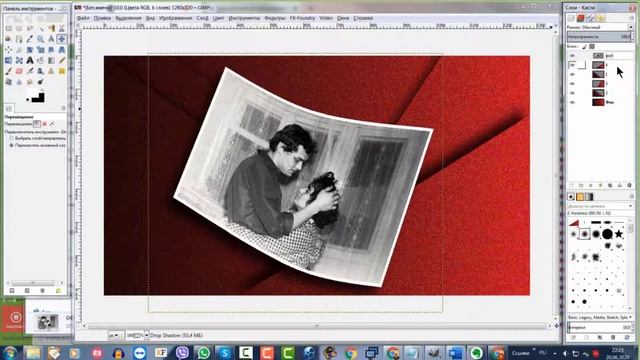Switch to the Patterns tab in brushes dock

point(580,197)
